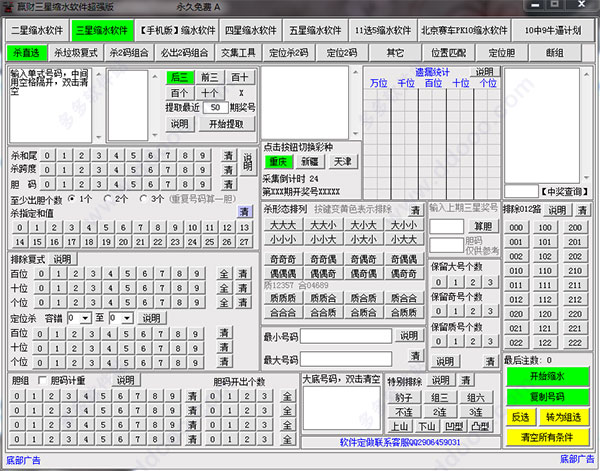Switch to 二星缩水软件 tab
The image size is (600, 471).
coord(37,30)
